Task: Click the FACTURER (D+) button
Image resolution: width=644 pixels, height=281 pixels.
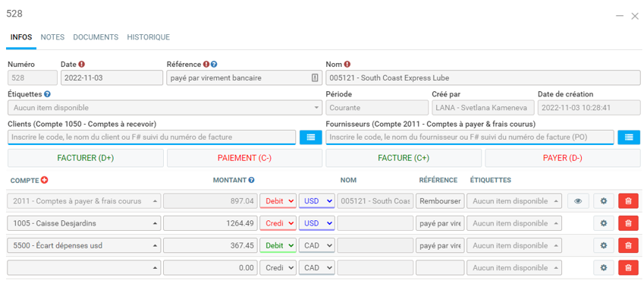Action: (86, 158)
